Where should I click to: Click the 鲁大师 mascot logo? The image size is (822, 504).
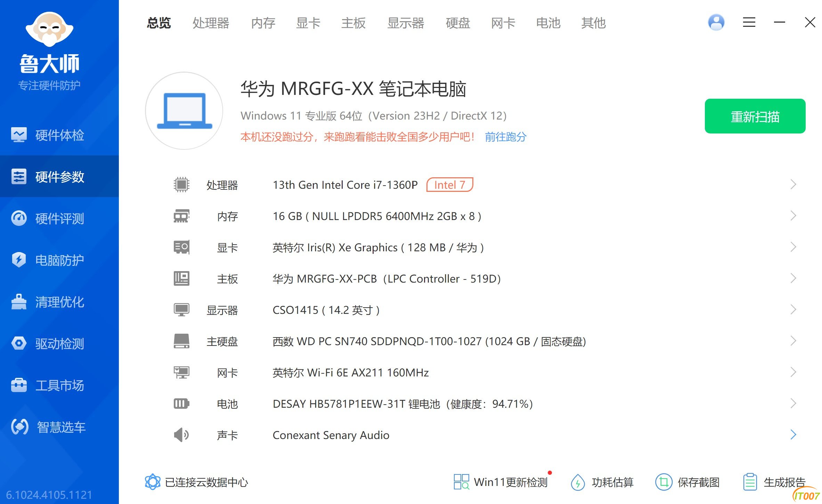pyautogui.click(x=49, y=29)
